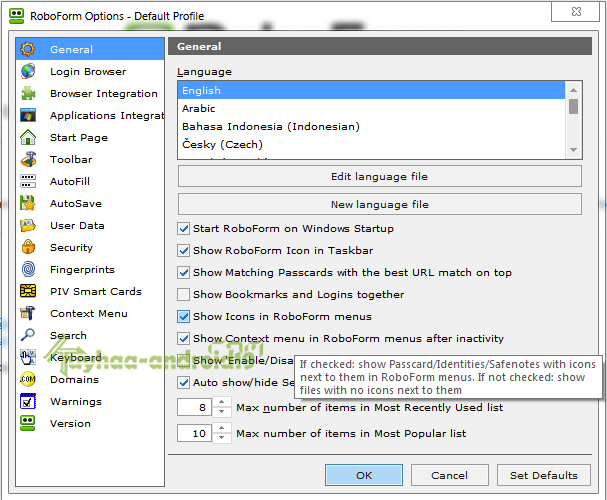The height and width of the screenshot is (500, 607).
Task: Open the Login Browser options section
Action: (88, 72)
